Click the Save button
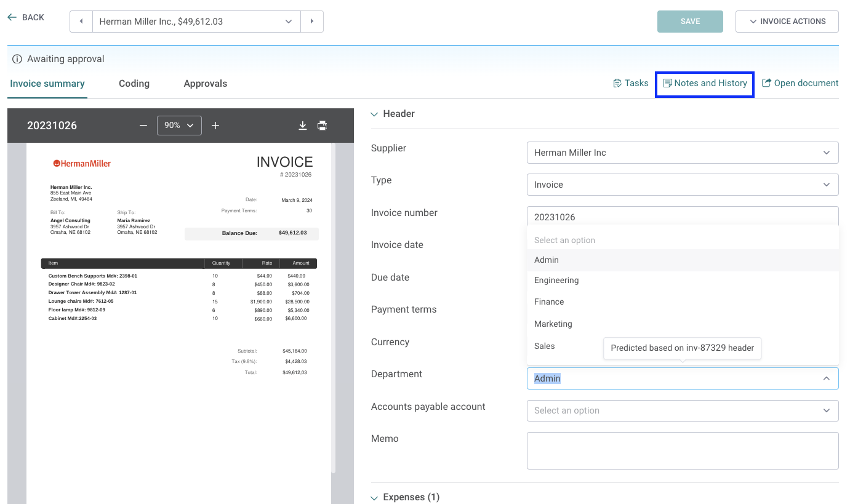Viewport: 866px width, 504px height. 690,21
